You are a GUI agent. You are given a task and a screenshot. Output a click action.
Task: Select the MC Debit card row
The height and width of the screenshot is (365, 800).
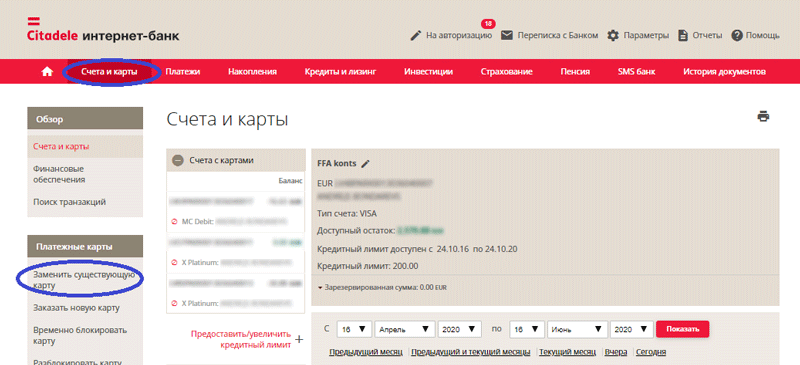point(235,222)
